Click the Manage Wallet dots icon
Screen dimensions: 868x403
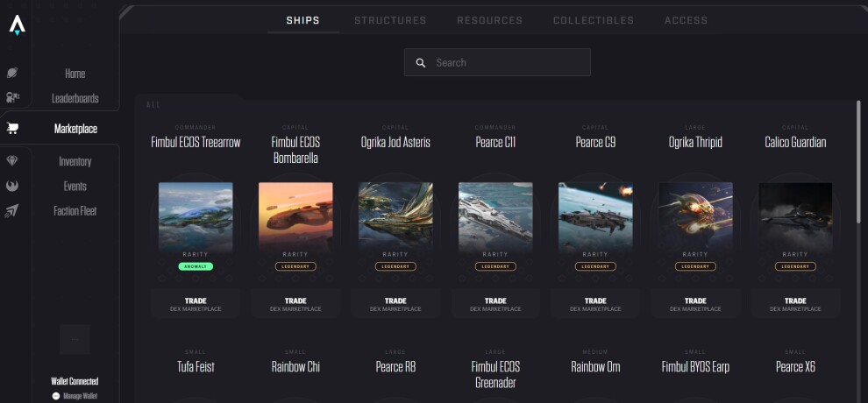(56, 396)
